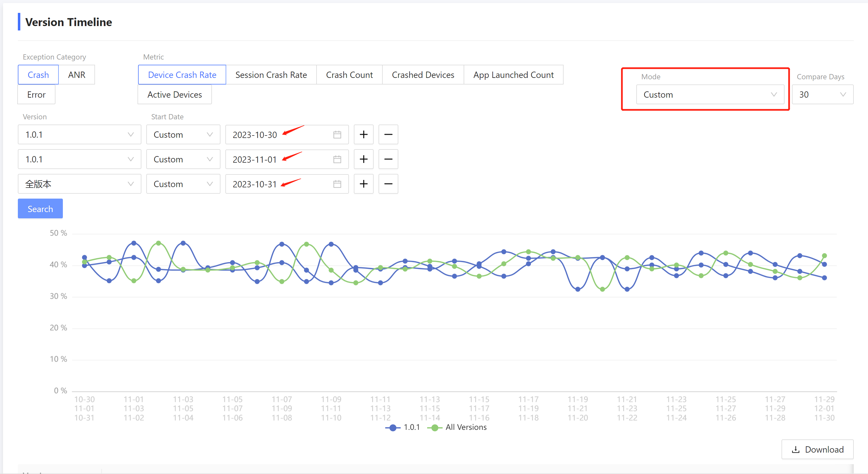
Task: Open the 全版本 version dropdown
Action: click(80, 184)
